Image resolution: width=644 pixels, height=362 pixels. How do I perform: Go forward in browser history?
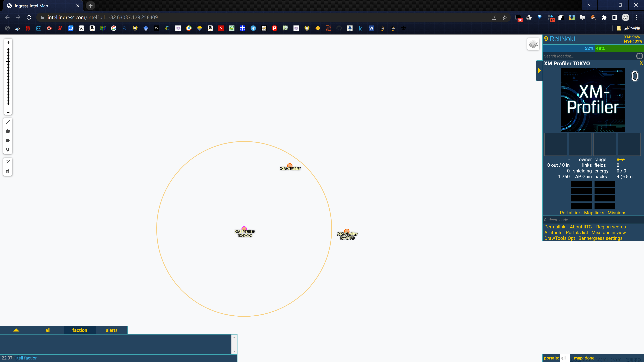point(18,17)
